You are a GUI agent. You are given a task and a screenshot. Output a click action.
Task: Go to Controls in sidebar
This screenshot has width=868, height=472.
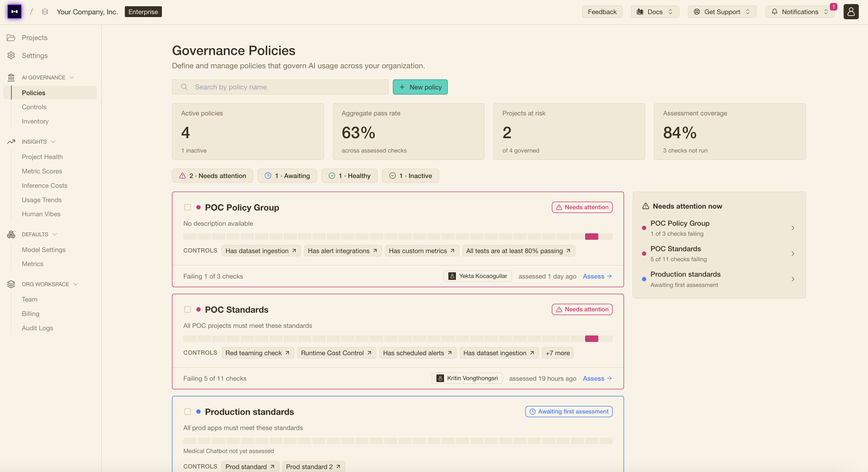click(34, 107)
